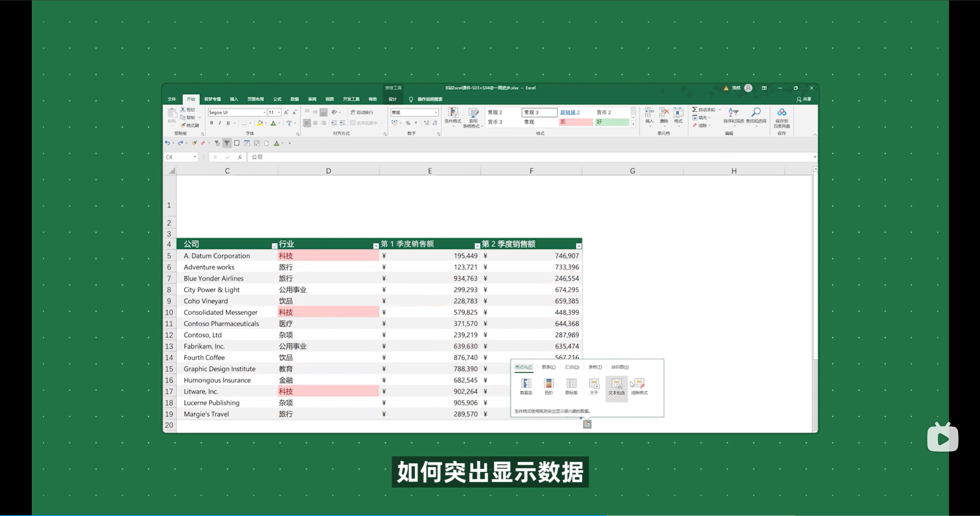Image resolution: width=980 pixels, height=516 pixels.
Task: Switch to the 图表(C) tab in quick analysis
Action: click(548, 367)
